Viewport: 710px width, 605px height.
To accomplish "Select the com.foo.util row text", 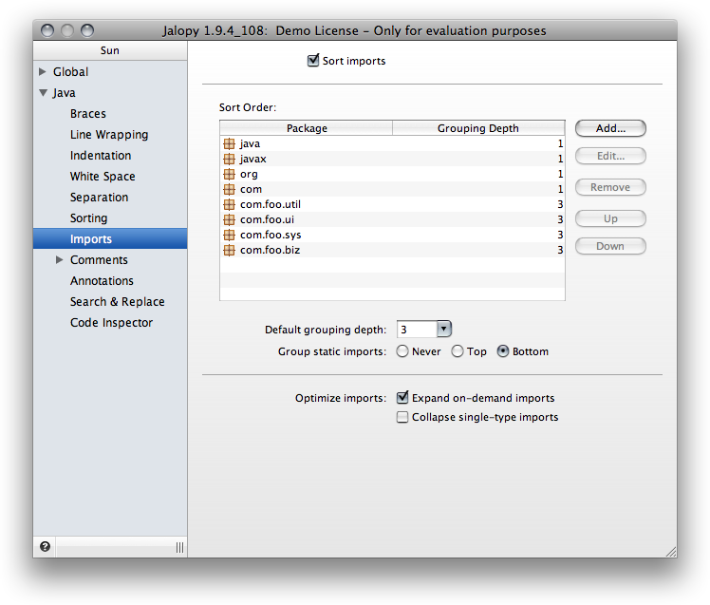I will coord(270,204).
